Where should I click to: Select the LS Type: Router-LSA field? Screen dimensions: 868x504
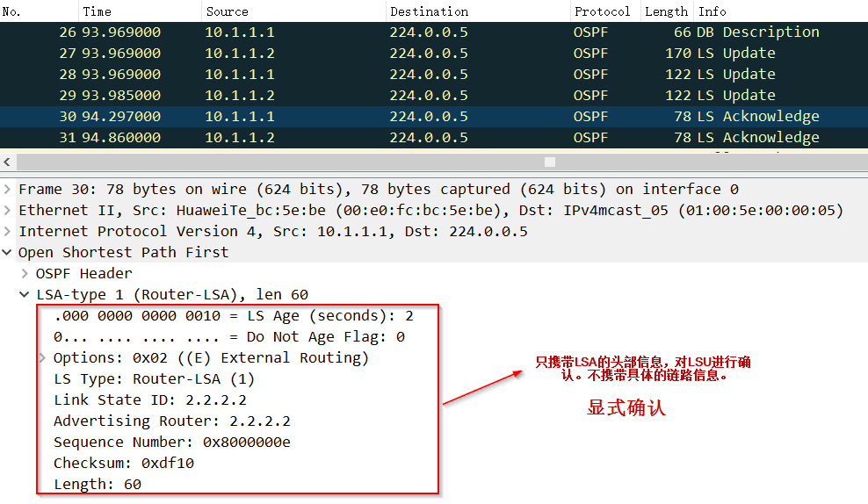pyautogui.click(x=154, y=379)
